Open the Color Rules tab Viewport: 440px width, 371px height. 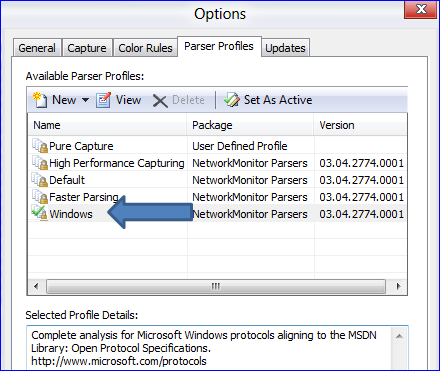(145, 48)
